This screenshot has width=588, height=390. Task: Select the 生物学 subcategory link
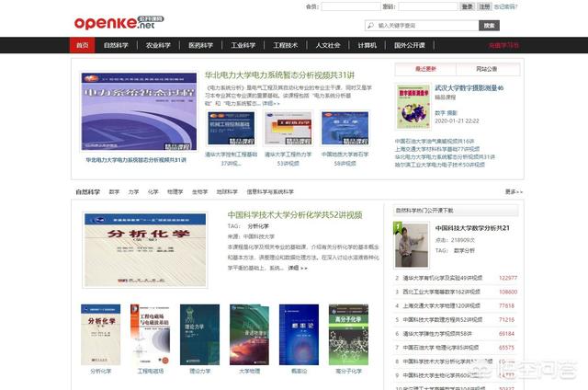(200, 192)
